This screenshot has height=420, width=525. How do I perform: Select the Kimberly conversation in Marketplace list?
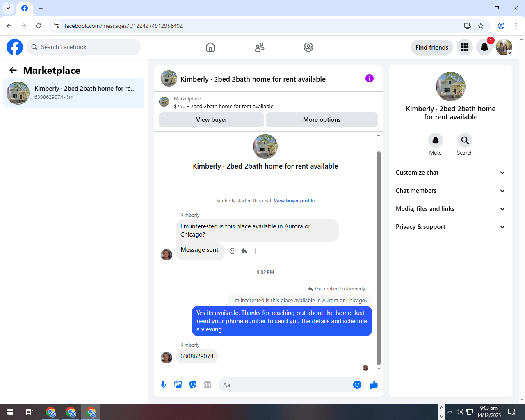click(74, 93)
